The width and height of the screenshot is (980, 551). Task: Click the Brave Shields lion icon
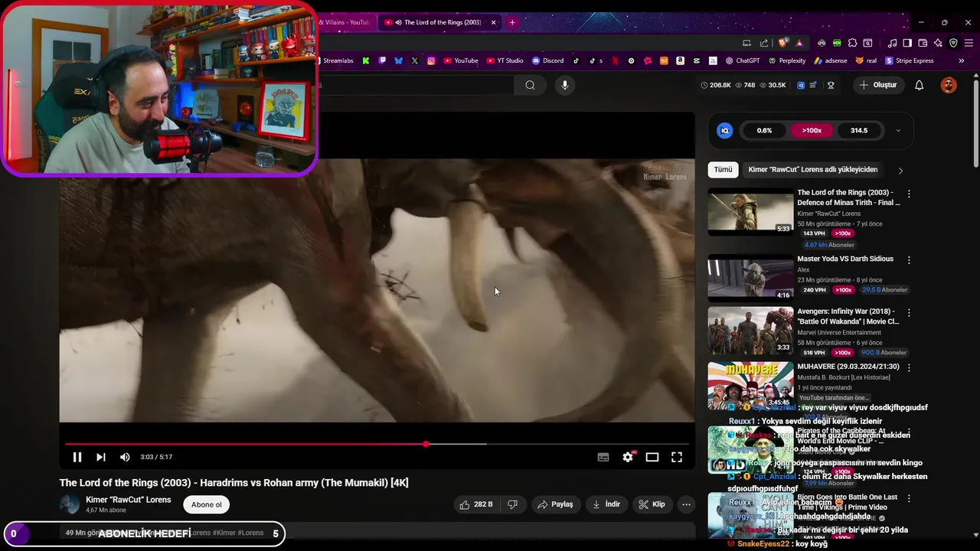pos(782,43)
